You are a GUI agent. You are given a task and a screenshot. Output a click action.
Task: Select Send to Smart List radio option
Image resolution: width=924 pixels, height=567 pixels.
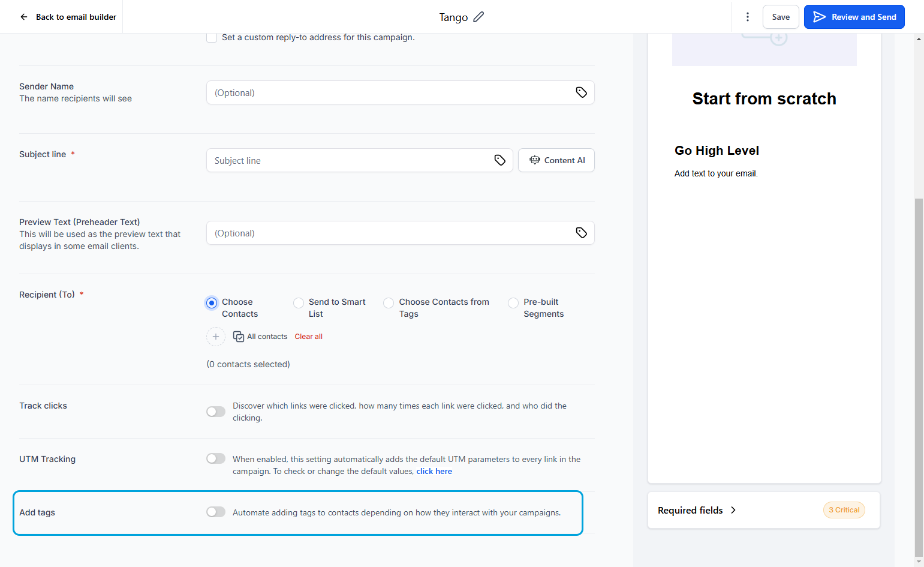coord(299,303)
